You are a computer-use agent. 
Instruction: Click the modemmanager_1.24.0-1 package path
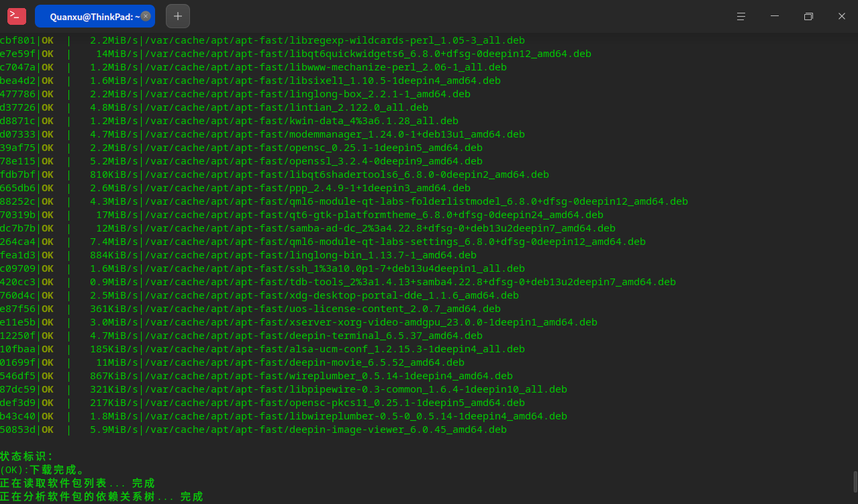coord(335,134)
